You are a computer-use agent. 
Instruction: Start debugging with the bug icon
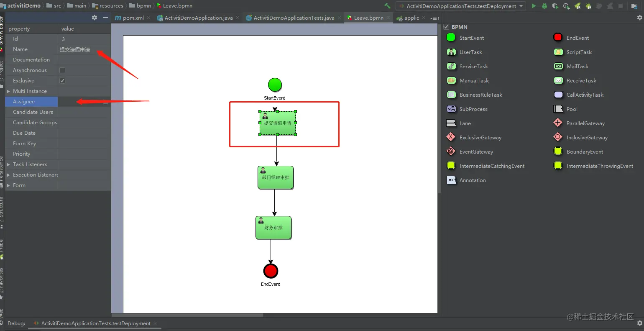[x=544, y=6]
